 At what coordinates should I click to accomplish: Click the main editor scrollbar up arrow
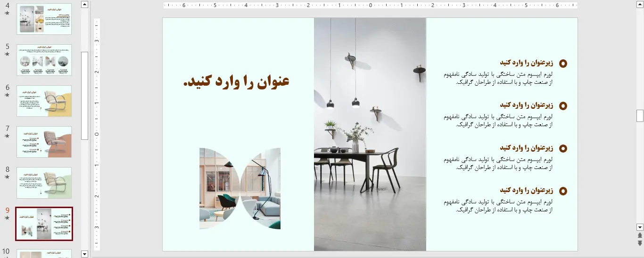(640, 5)
